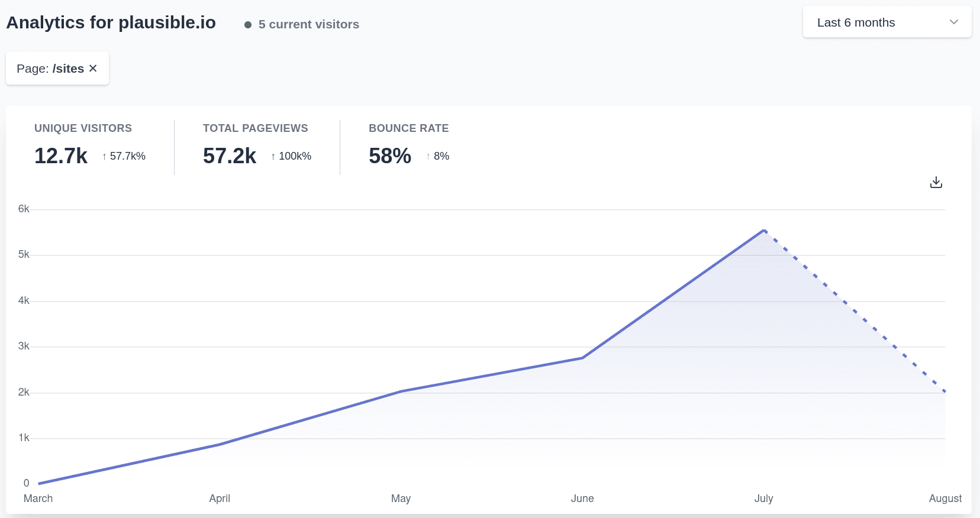Click the July x-axis label

pyautogui.click(x=764, y=498)
